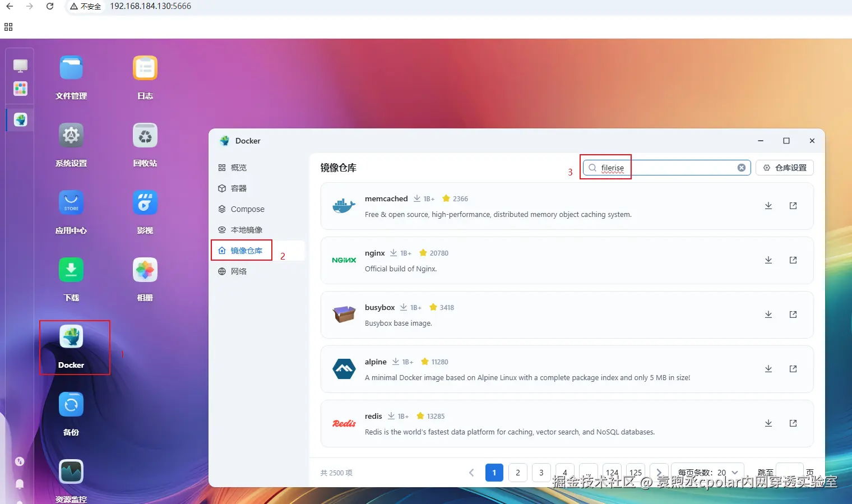Viewport: 852px width, 504px height.
Task: Open the 日志 log app icon
Action: [x=145, y=68]
